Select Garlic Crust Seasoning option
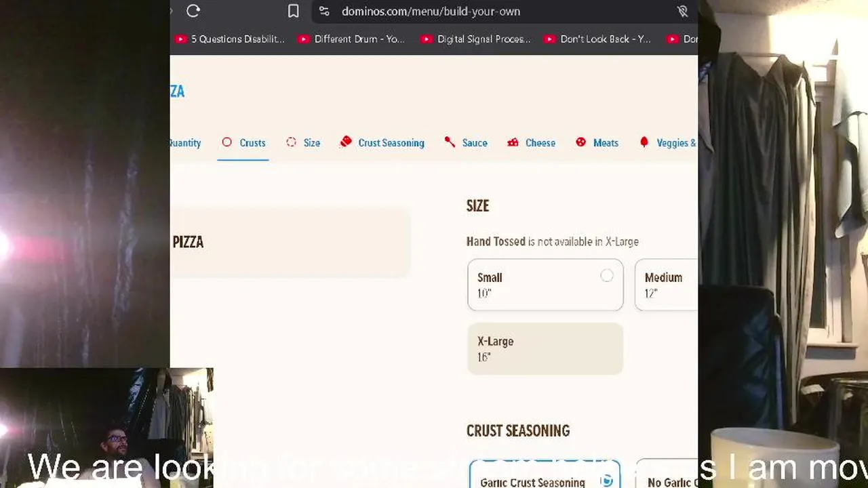 pos(545,475)
